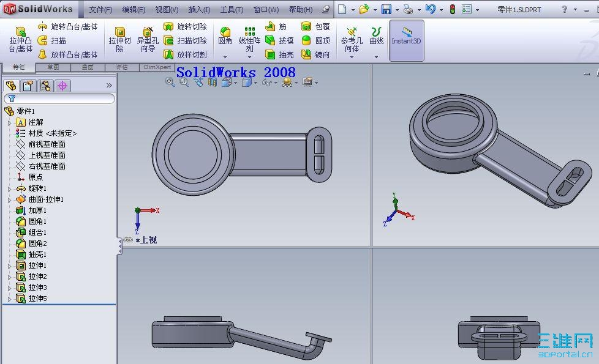
Task: Click Extruded Boss/Base (拉伸凸台/基体) tool
Action: [21, 39]
